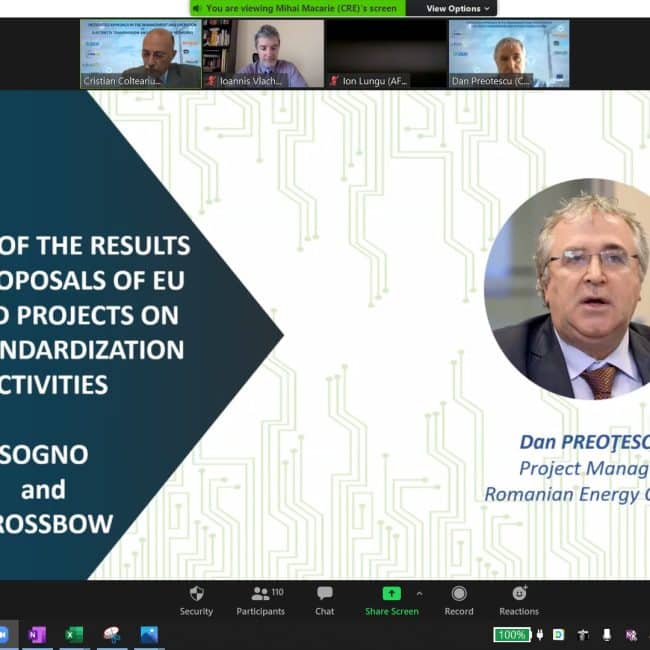Click the screen viewing notification banner

tap(298, 8)
